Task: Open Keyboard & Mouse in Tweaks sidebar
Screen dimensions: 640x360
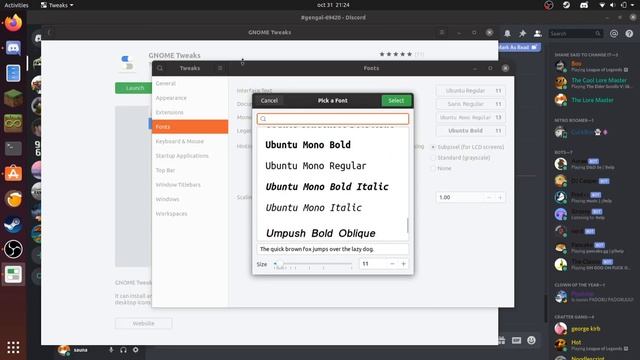Action: (190, 141)
